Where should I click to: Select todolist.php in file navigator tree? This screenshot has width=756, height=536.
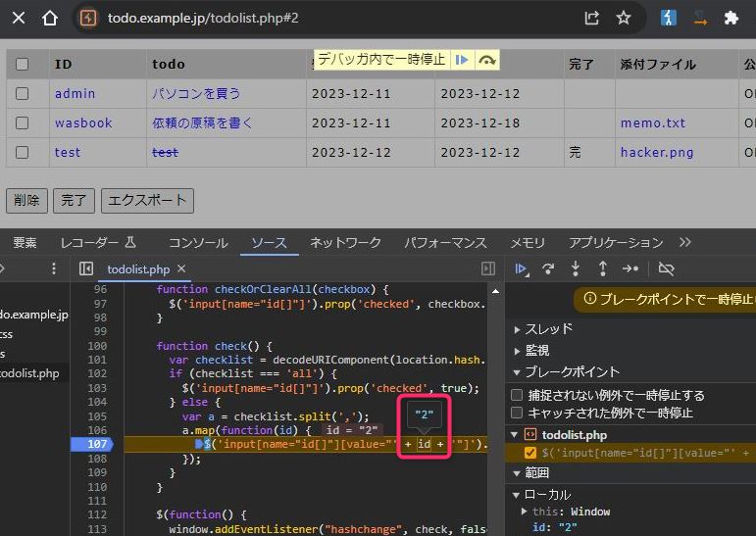(29, 373)
